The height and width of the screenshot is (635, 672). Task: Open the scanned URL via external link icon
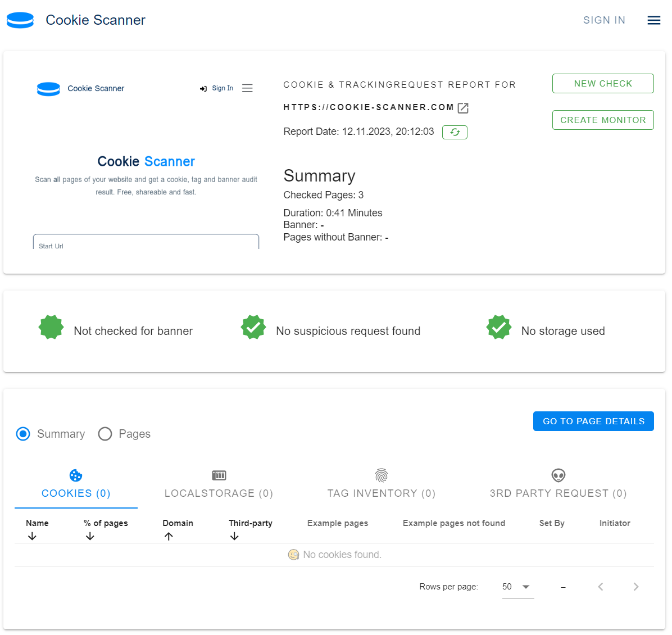coord(463,108)
